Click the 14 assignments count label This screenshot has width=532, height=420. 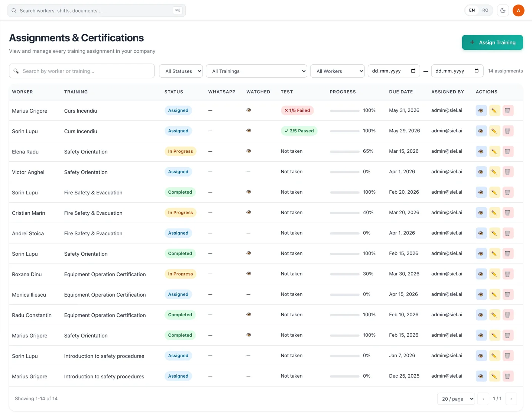coord(505,71)
